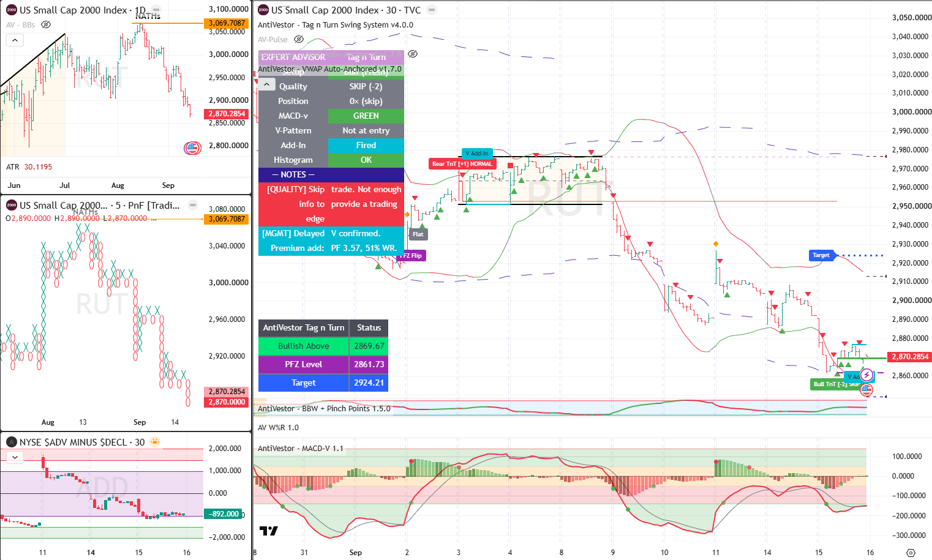Click the US Small Cap 2000 Index 30 TVC title
The image size is (932, 560).
pyautogui.click(x=346, y=10)
